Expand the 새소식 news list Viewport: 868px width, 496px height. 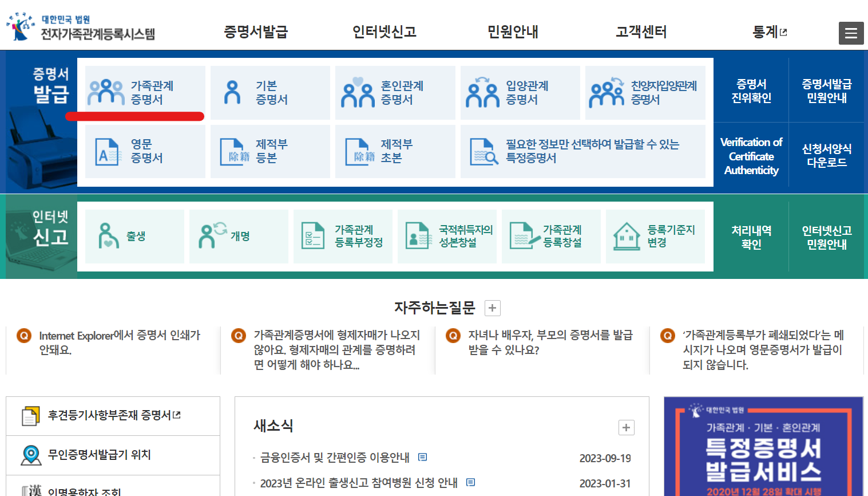[626, 427]
